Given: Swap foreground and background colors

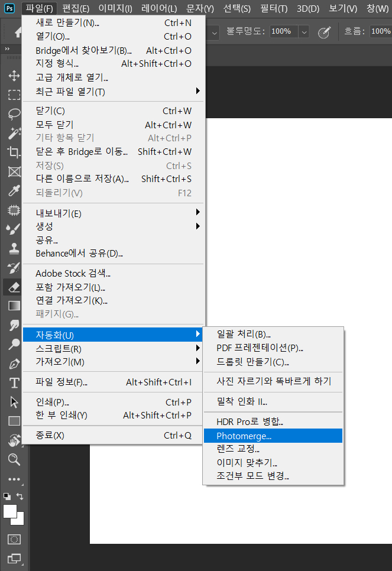Looking at the screenshot, I should click(20, 497).
